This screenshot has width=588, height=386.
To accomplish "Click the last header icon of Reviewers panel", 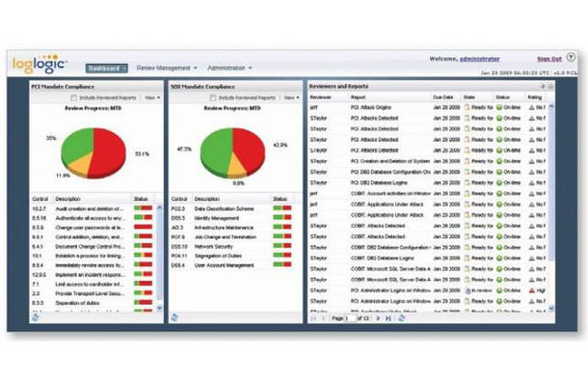I will (x=550, y=86).
